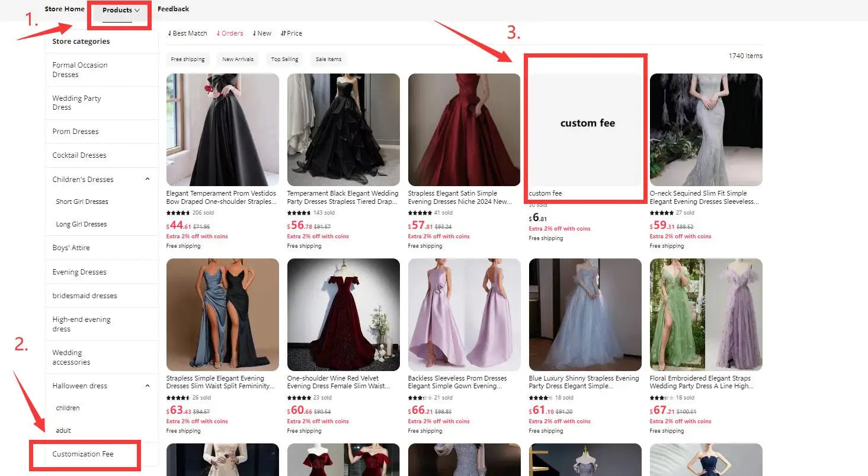Screen dimensions: 868x476
Task: Open the Evening Dresses category
Action: (x=79, y=271)
